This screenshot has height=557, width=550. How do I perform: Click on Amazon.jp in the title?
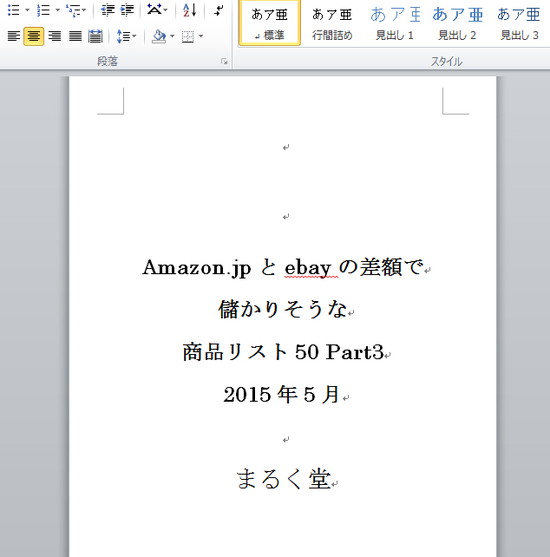pyautogui.click(x=196, y=268)
